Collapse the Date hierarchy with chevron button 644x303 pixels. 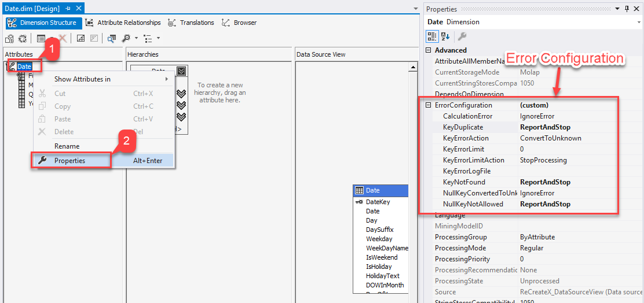181,71
